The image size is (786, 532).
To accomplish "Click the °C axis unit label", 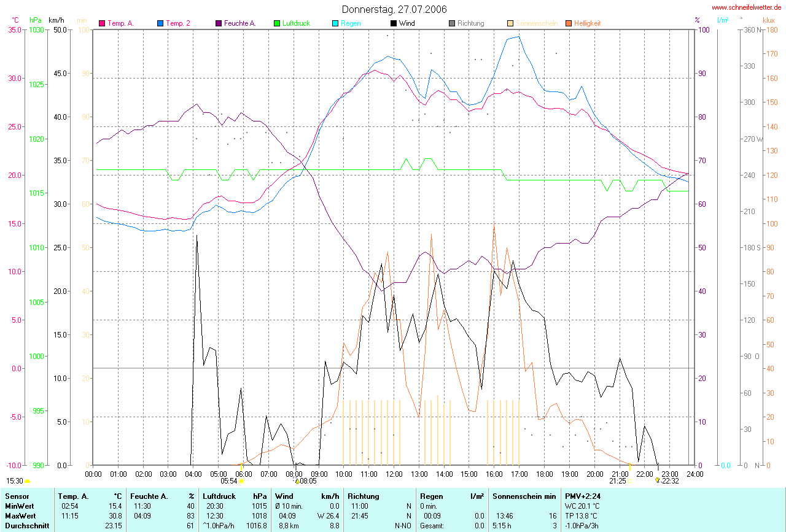I will [x=15, y=20].
